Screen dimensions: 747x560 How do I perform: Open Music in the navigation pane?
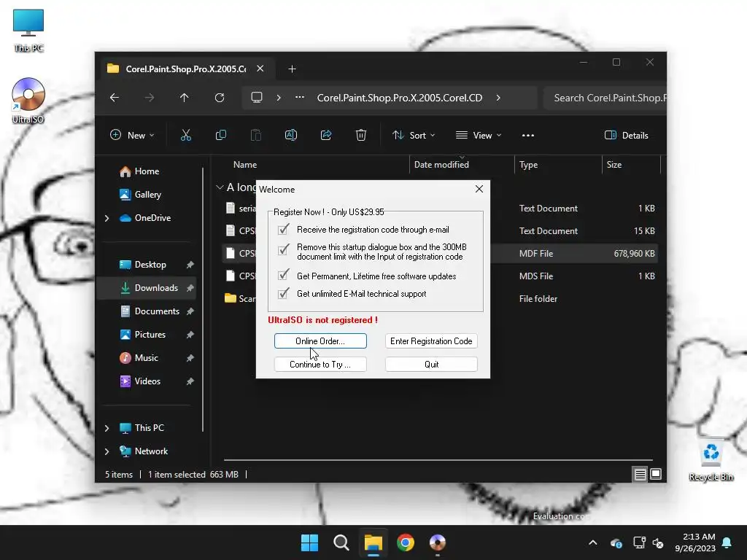[x=147, y=357]
